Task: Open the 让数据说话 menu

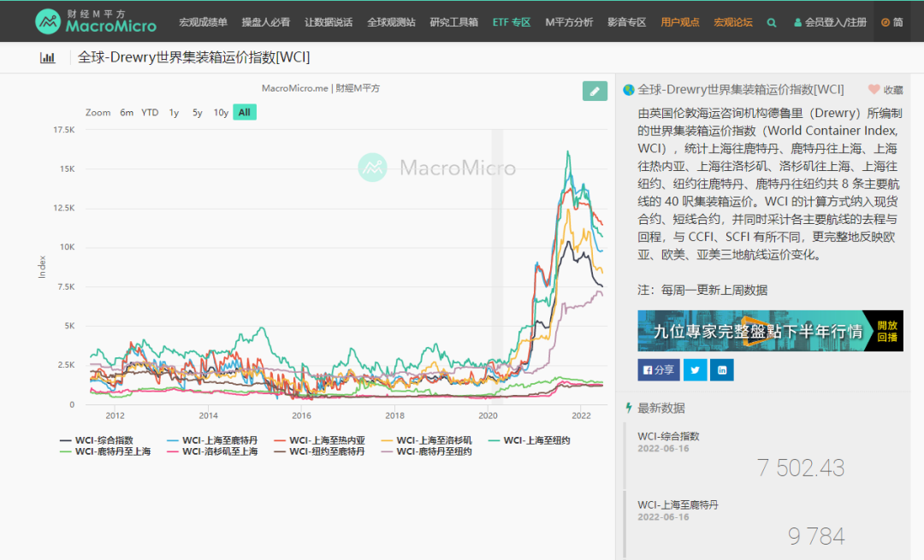Action: pos(329,22)
